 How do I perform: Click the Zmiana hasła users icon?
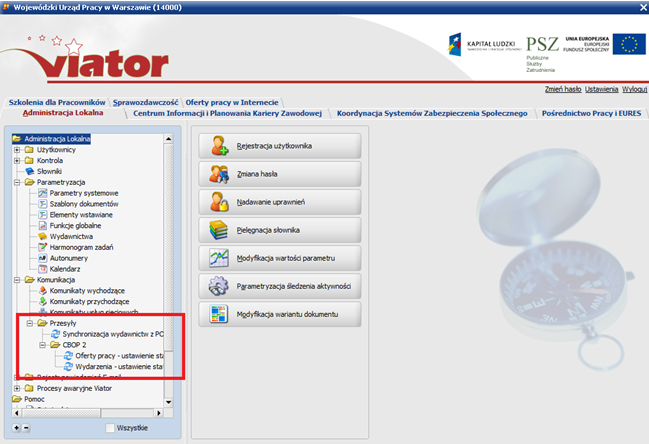point(219,174)
